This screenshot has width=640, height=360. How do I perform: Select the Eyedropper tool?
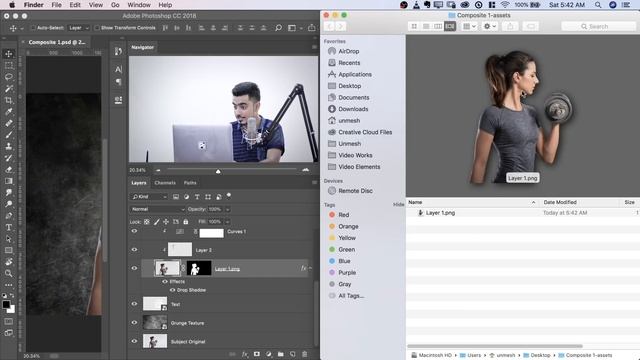[9, 111]
